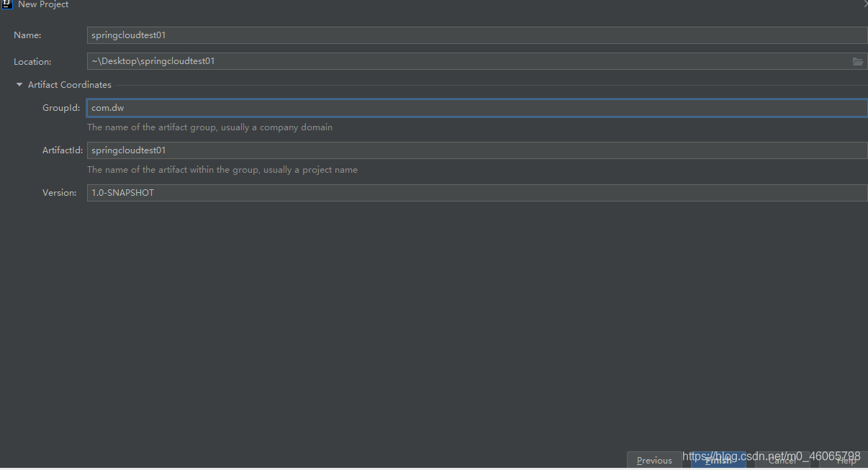The height and width of the screenshot is (470, 868).
Task: Click the Cancel button
Action: [782, 460]
